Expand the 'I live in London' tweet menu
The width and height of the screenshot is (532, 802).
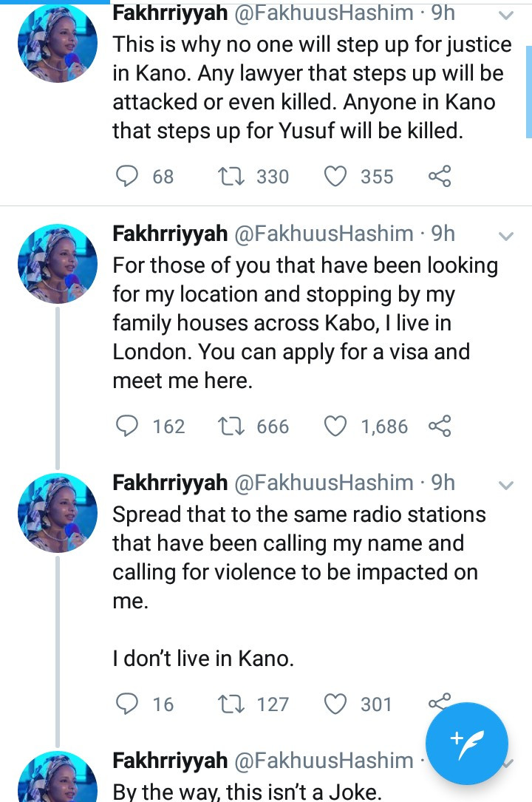pos(506,236)
